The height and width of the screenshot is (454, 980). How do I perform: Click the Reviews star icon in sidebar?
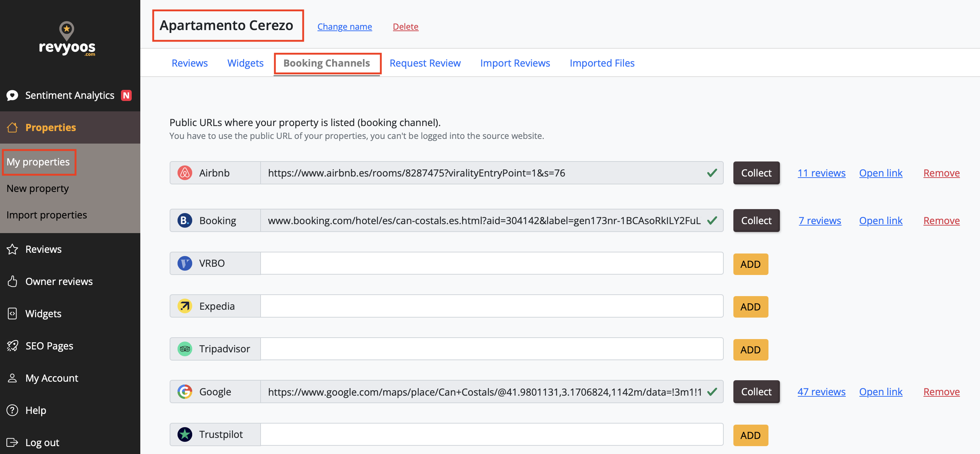pos(12,249)
